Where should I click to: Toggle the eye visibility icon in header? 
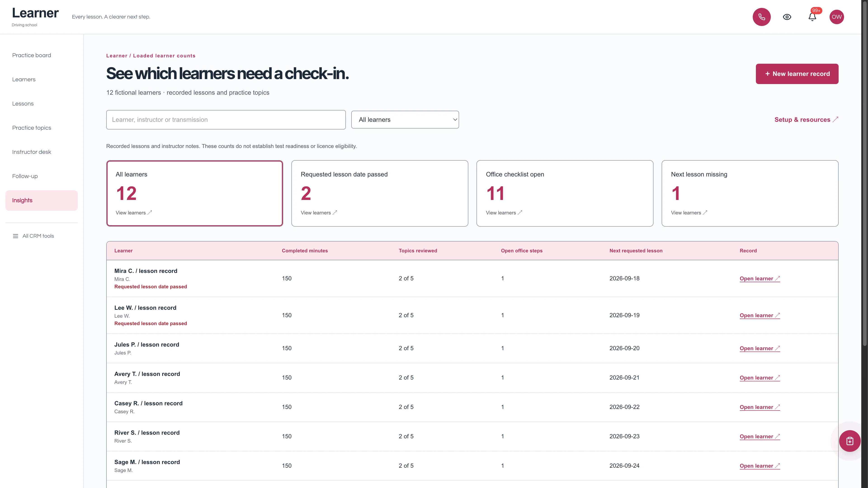tap(787, 17)
